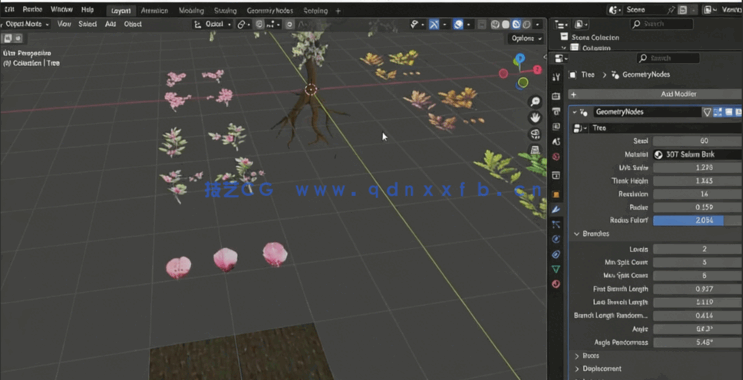743x380 pixels.
Task: Open the View Layer properties tab
Action: tap(556, 127)
